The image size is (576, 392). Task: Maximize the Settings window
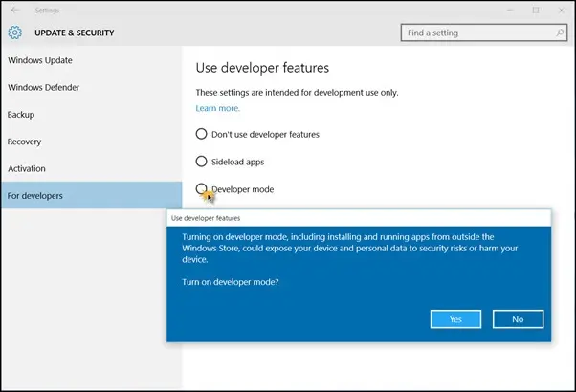(536, 11)
